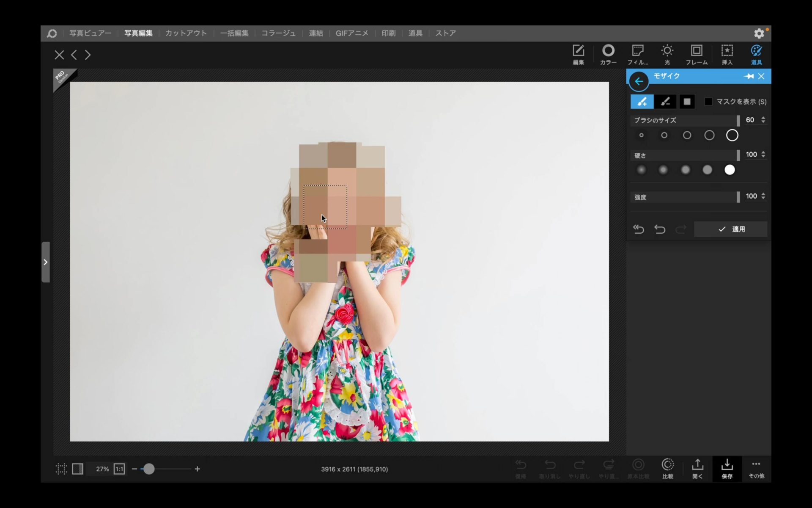Expand the left side panel arrow

click(x=46, y=262)
